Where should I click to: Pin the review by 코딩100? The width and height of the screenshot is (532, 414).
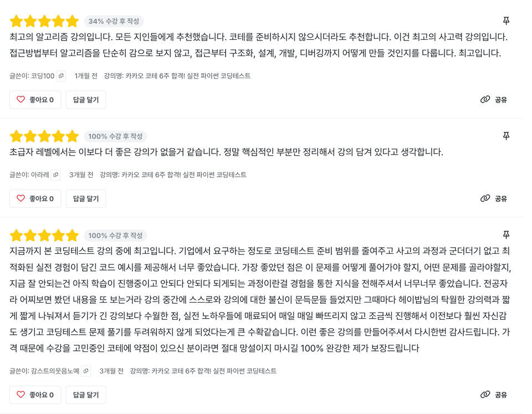tap(506, 21)
